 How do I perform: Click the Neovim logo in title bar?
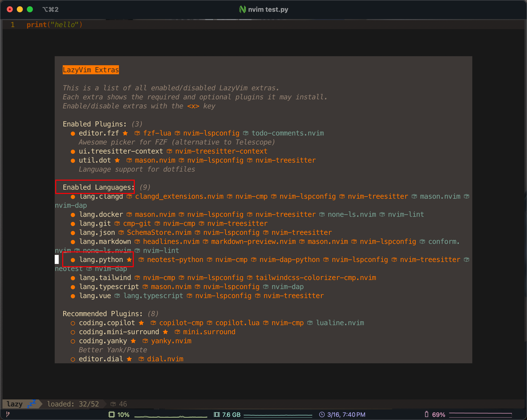point(242,10)
